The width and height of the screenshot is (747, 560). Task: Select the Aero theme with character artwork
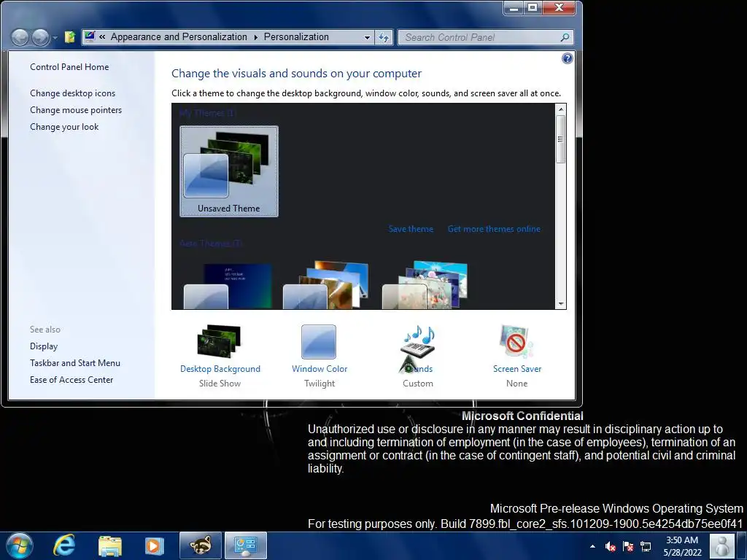(x=425, y=286)
